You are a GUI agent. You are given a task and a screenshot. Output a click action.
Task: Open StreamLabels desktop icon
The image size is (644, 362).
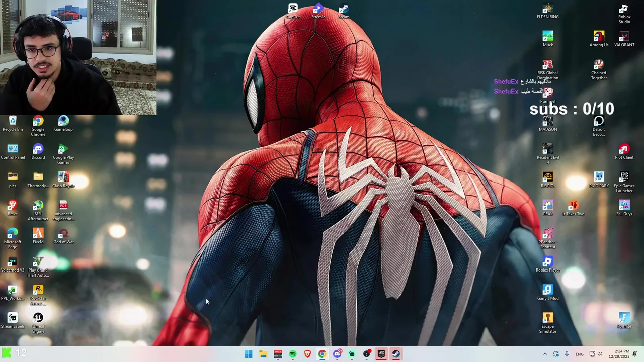pos(13,321)
